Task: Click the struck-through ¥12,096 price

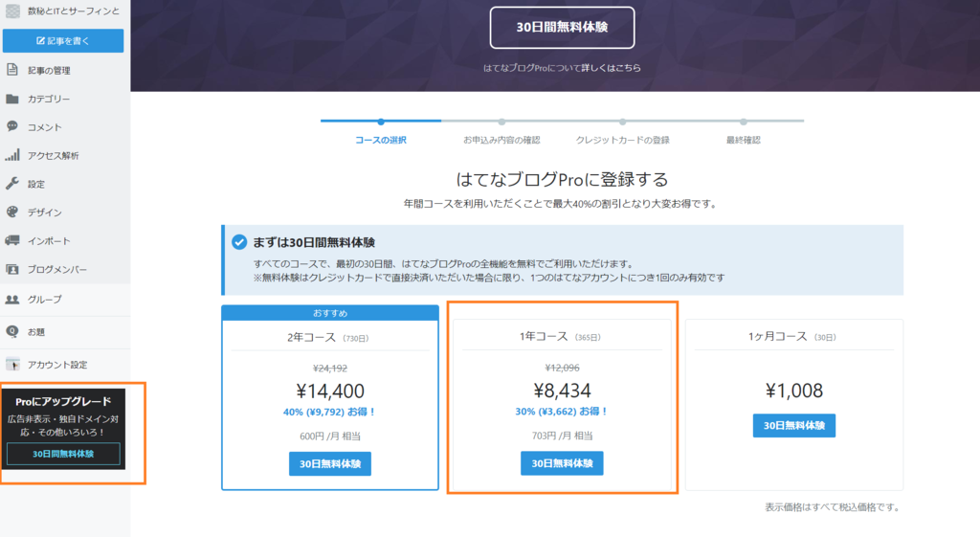Action: (x=562, y=368)
